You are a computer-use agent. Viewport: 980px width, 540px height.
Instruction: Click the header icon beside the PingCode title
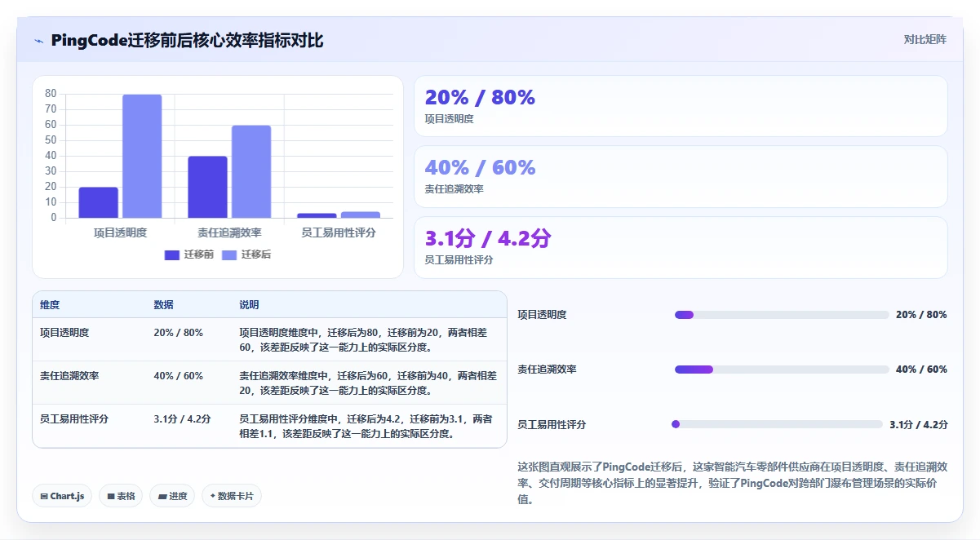click(x=39, y=41)
